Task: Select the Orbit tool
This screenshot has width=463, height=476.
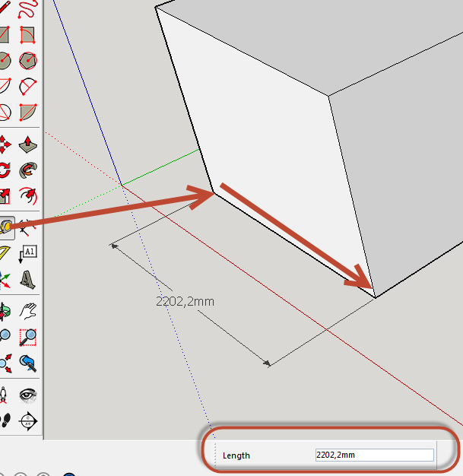Action: point(5,312)
